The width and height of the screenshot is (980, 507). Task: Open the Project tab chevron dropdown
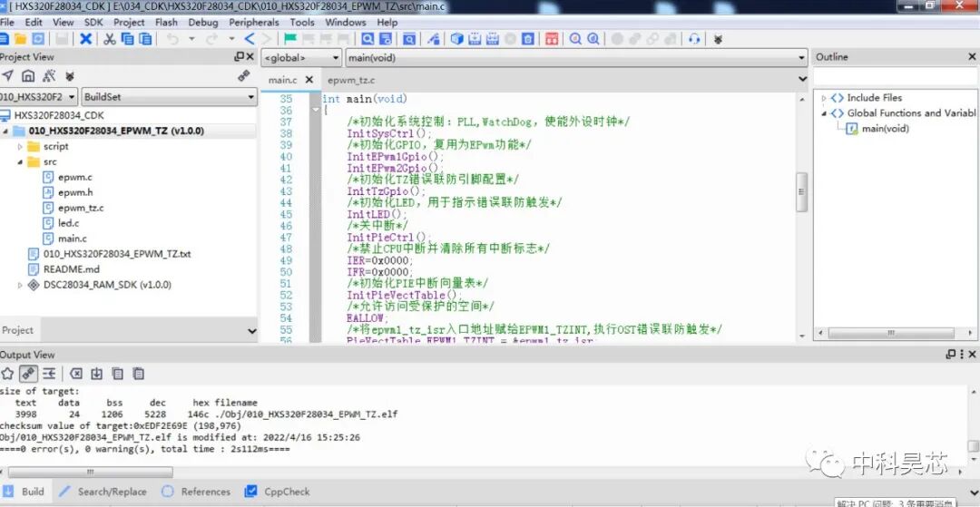(252, 331)
